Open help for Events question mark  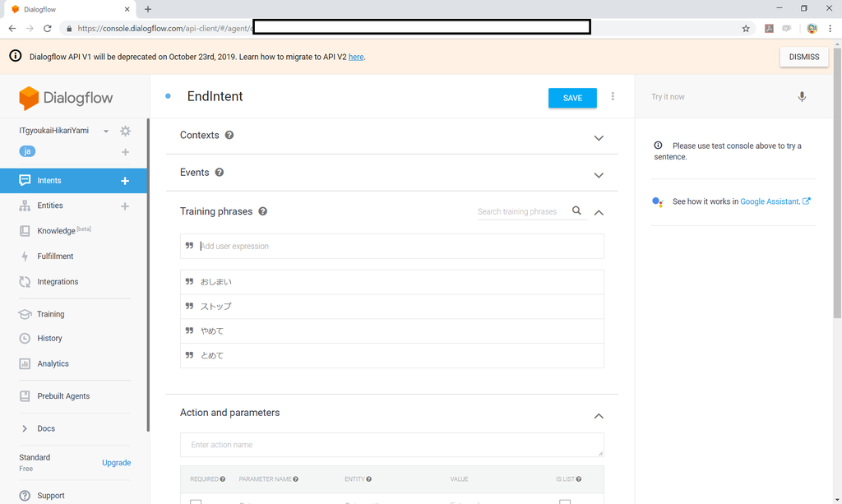pyautogui.click(x=219, y=173)
